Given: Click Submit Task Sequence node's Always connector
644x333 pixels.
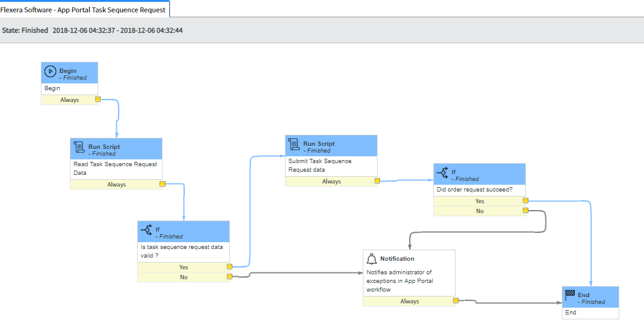Looking at the screenshot, I should (377, 181).
